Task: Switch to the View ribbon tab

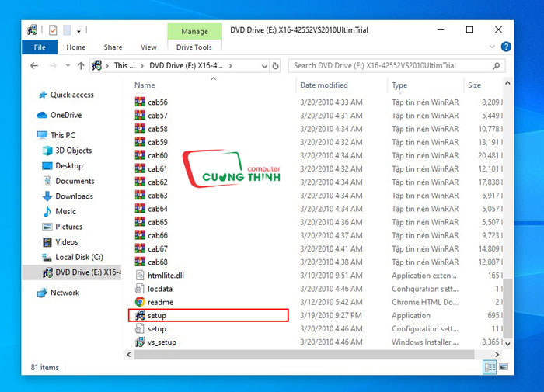Action: 148,47
